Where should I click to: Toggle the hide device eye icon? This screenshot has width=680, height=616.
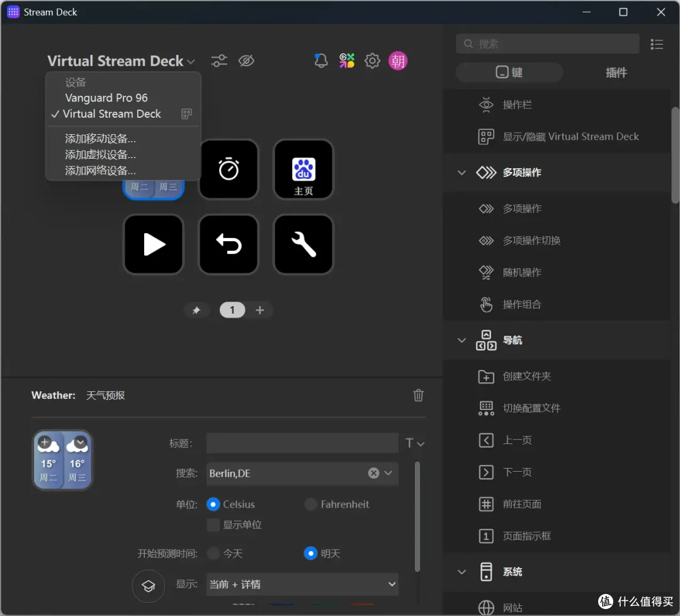(x=246, y=60)
